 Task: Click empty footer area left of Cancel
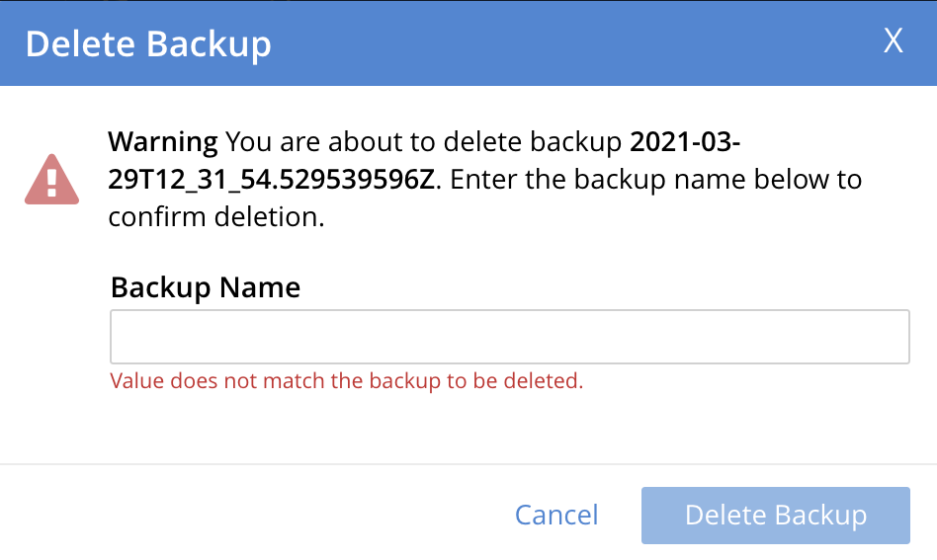tap(247, 515)
